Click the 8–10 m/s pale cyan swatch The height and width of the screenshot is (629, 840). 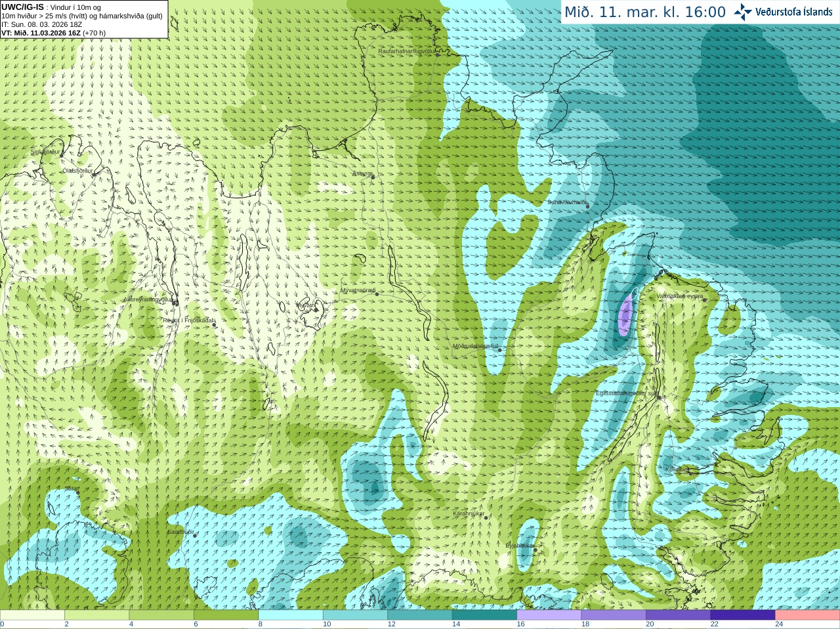(291, 615)
